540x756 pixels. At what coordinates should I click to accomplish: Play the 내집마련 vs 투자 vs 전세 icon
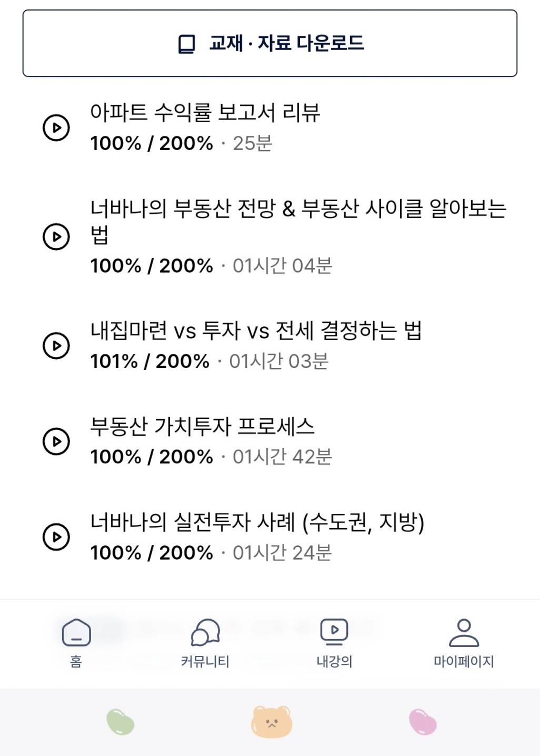[x=56, y=346]
